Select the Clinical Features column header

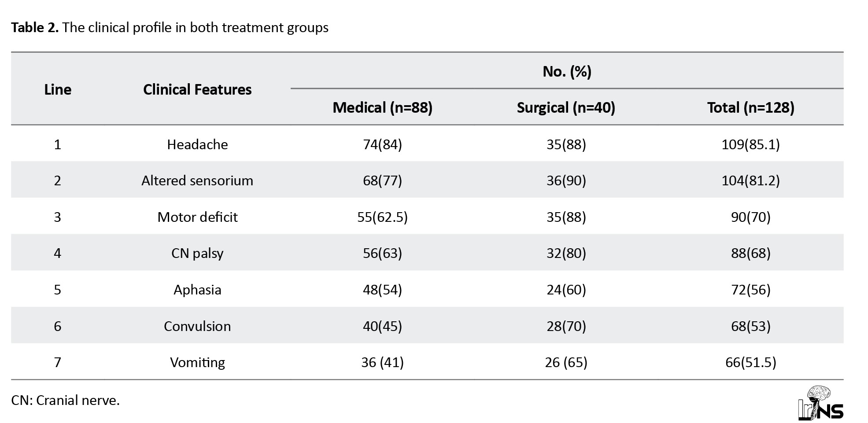pyautogui.click(x=197, y=89)
